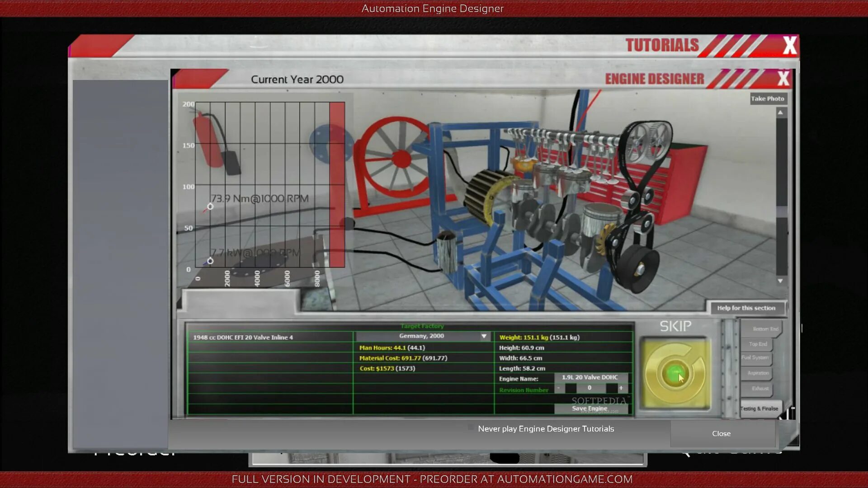Switch to the Top End tab
Image resolution: width=868 pixels, height=488 pixels.
pyautogui.click(x=758, y=344)
